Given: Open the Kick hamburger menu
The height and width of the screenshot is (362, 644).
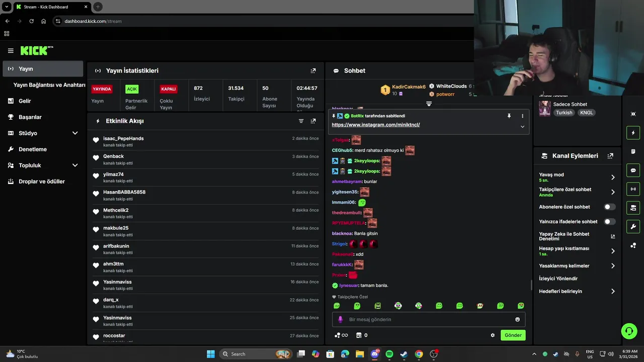Looking at the screenshot, I should tap(11, 51).
